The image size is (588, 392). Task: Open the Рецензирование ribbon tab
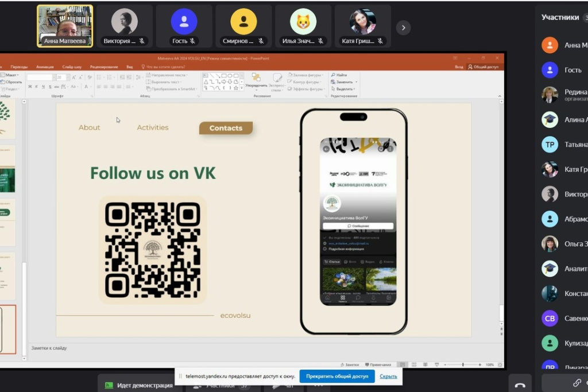click(x=104, y=67)
